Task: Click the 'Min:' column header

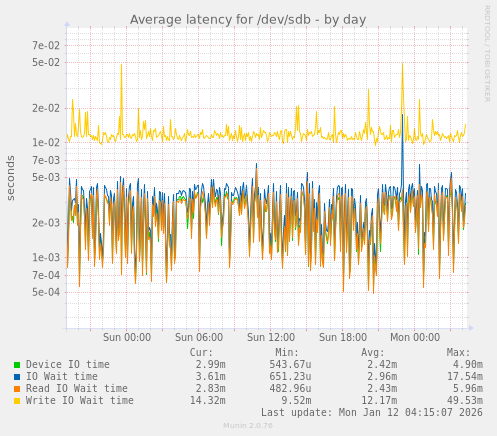Action: 287,352
